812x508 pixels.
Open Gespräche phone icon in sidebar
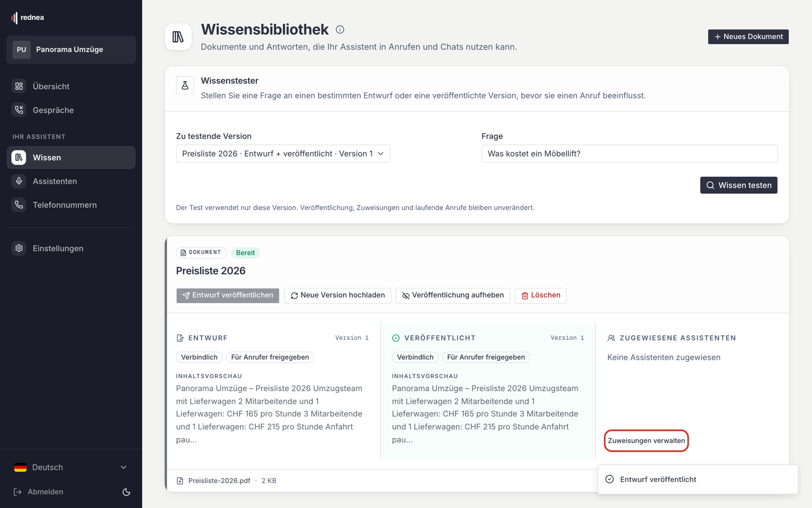(x=19, y=110)
